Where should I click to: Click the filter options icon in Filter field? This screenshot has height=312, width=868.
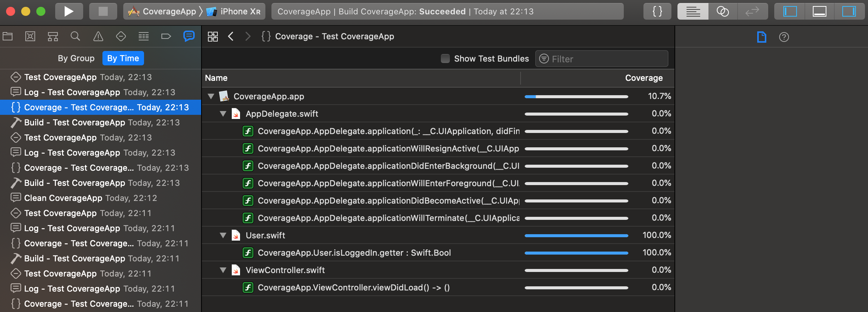pyautogui.click(x=544, y=59)
